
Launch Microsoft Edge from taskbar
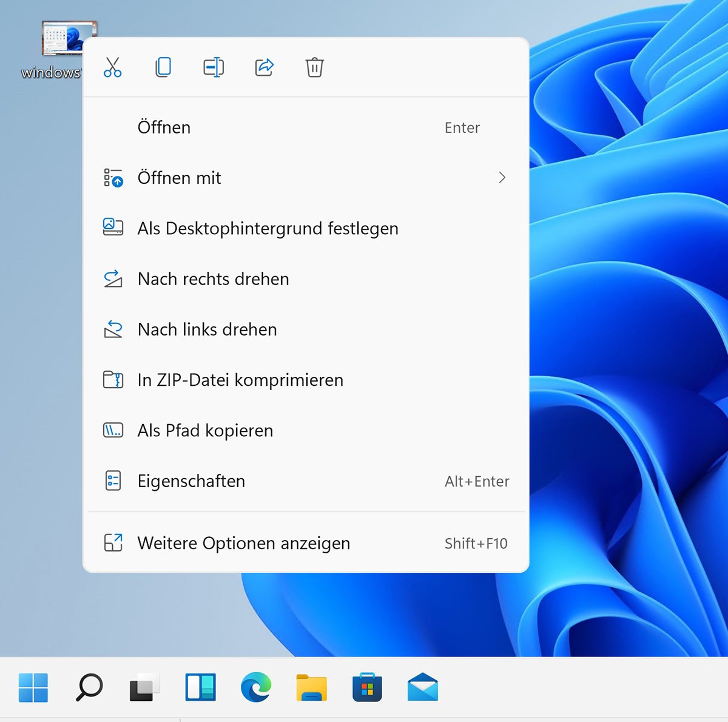[256, 687]
